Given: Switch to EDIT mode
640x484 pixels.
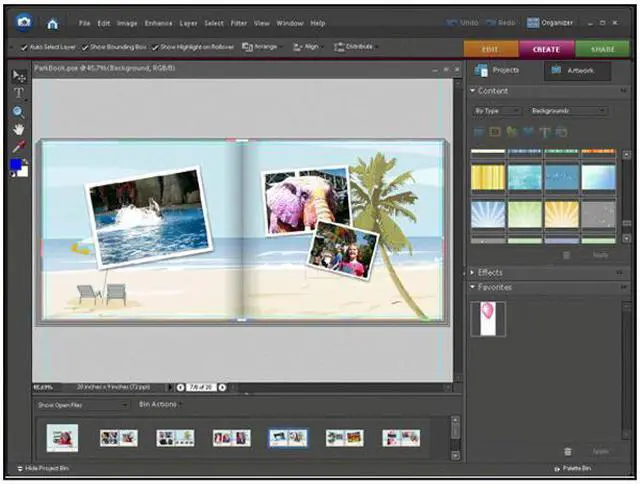Looking at the screenshot, I should [491, 49].
